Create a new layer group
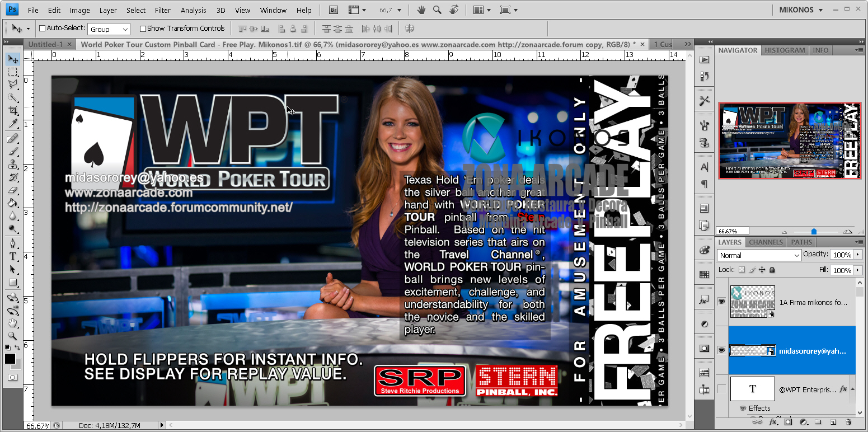The height and width of the screenshot is (432, 868). click(x=818, y=421)
